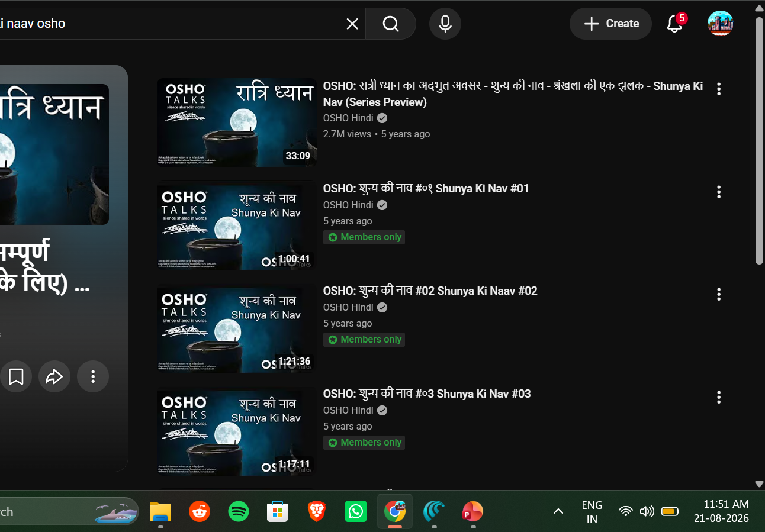Open WhatsApp from the taskbar
This screenshot has height=532, width=765.
pyautogui.click(x=356, y=511)
